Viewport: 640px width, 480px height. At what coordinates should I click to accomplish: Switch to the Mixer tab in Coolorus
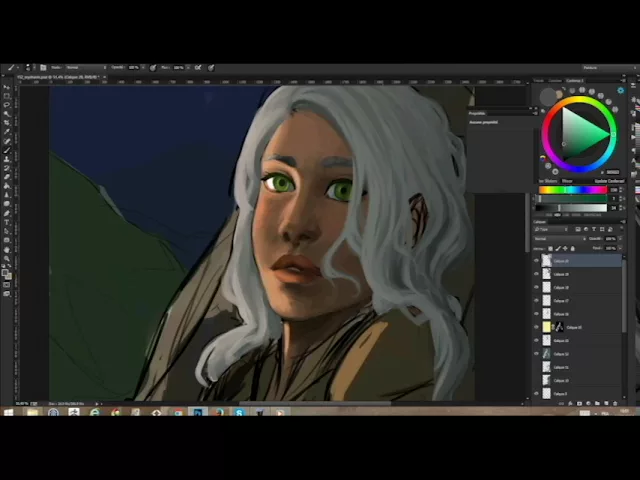point(567,181)
